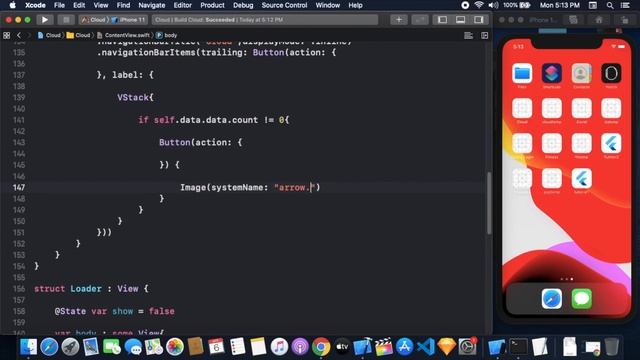Go back in editor history
The width and height of the screenshot is (640, 360).
pos(19,36)
